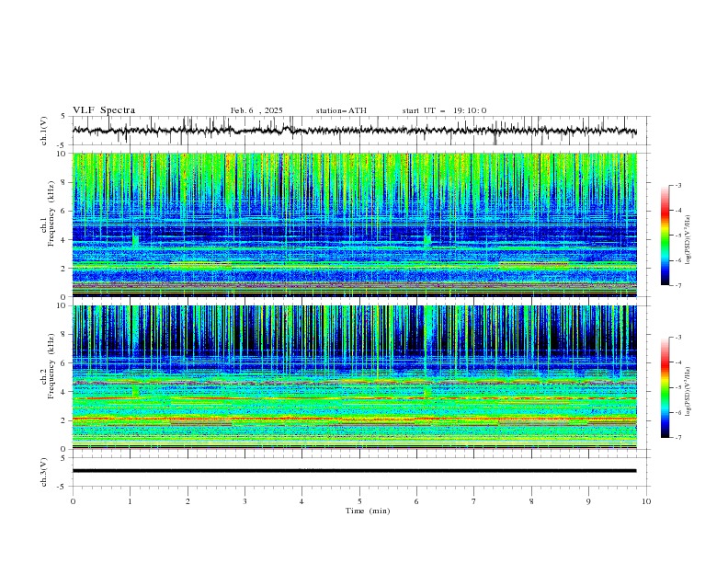Click the "6" kHz tick on ch.2 frequency axis
This screenshot has width=728, height=563.
(64, 363)
